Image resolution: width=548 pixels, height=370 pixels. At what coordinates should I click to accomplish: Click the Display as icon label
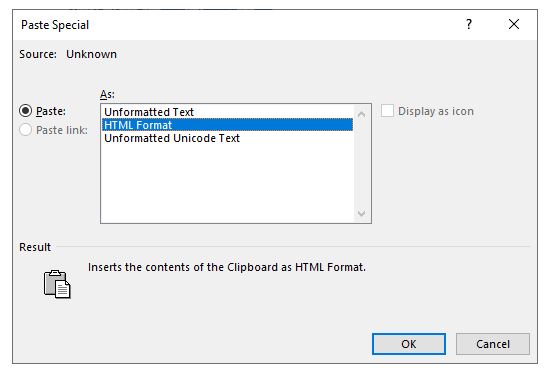[436, 111]
